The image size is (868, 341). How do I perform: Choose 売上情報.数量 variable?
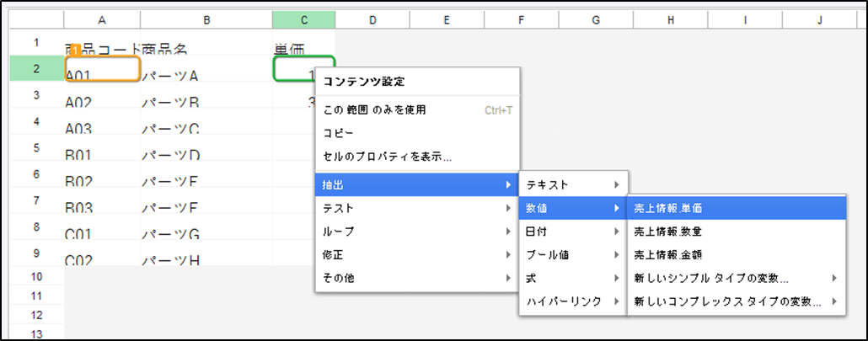(x=737, y=231)
